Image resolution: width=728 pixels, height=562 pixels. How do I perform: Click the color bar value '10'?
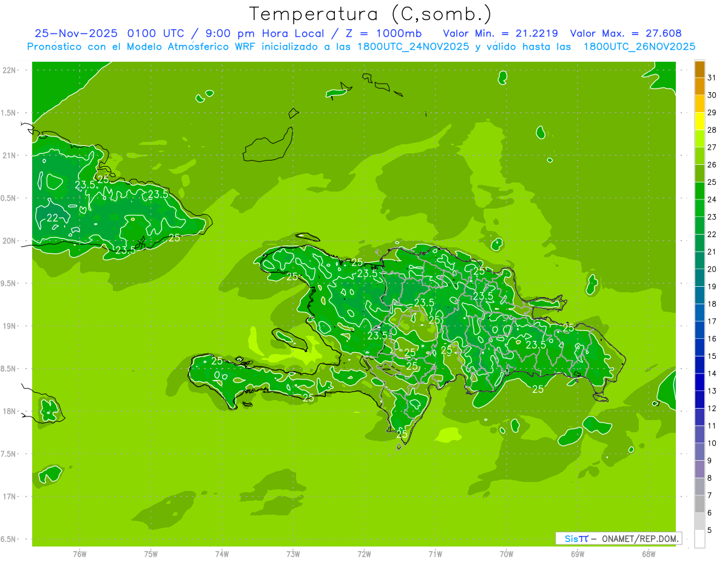[x=712, y=443]
